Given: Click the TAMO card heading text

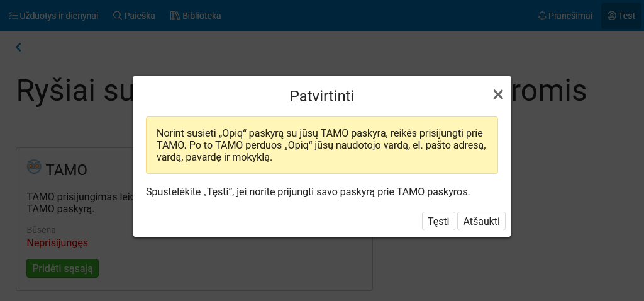Looking at the screenshot, I should [66, 170].
